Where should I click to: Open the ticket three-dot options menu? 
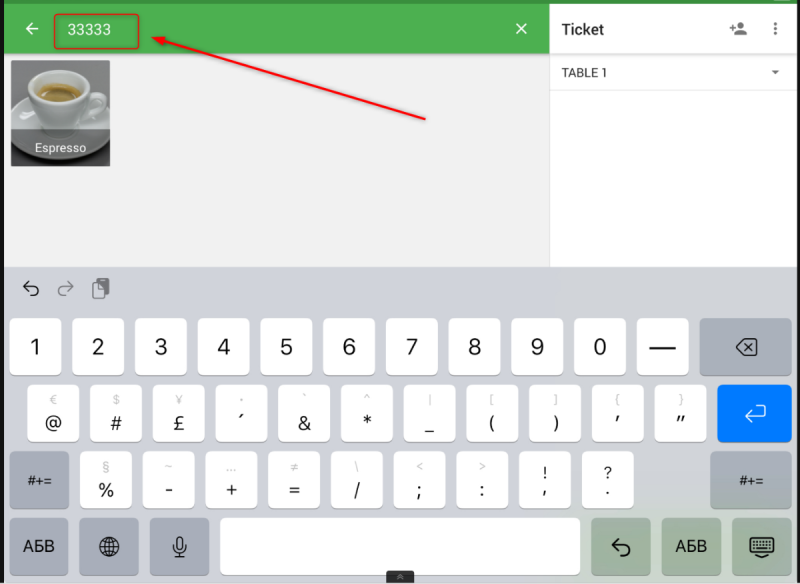tap(775, 29)
